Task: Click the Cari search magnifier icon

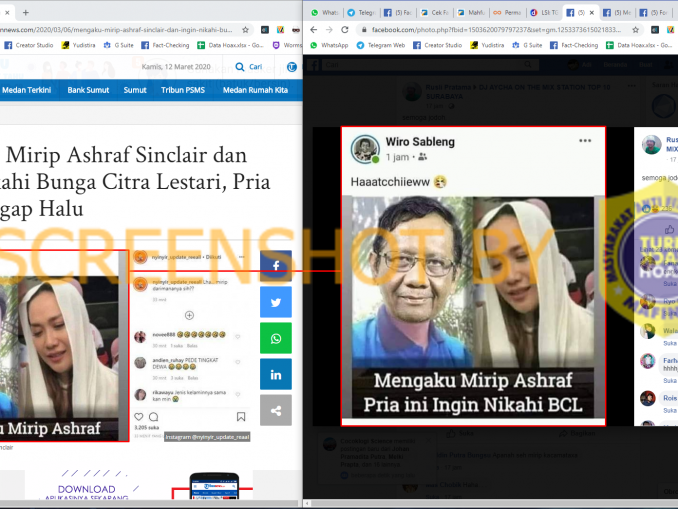Action: (x=240, y=67)
